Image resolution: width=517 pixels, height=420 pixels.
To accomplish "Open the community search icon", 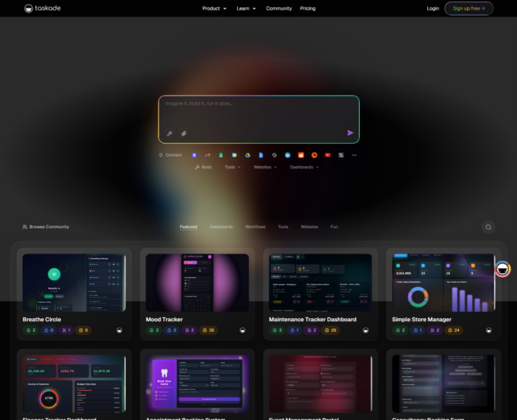I will tap(489, 227).
